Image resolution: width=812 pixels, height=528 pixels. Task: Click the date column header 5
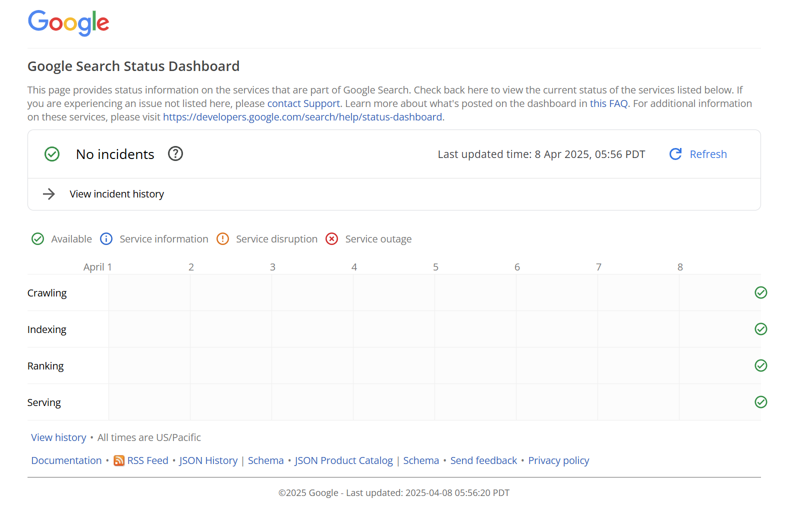coord(435,267)
